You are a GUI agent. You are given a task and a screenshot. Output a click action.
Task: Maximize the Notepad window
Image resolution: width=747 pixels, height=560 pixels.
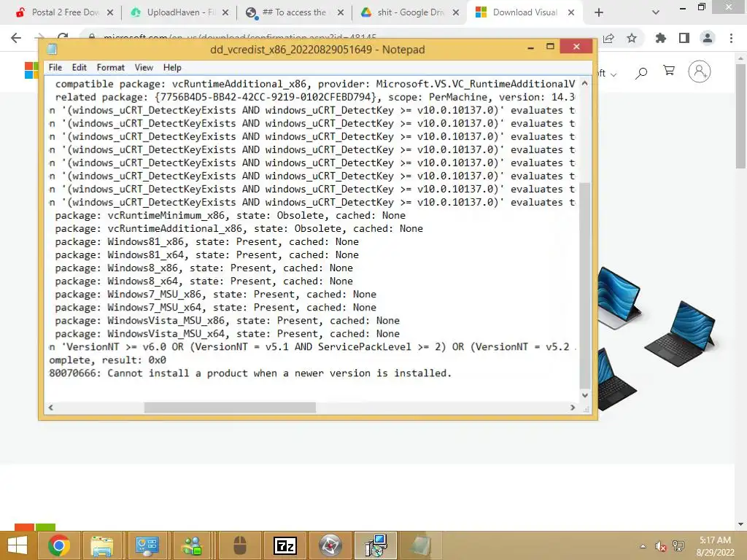(550, 47)
